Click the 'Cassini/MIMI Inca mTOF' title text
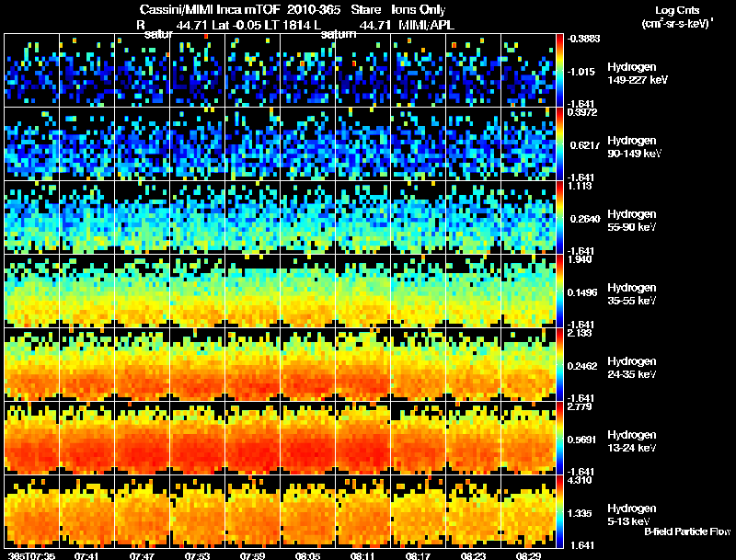This screenshot has width=736, height=560. point(211,10)
